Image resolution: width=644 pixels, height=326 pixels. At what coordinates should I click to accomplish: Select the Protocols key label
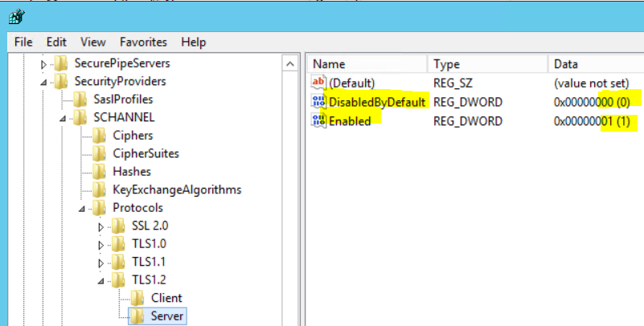137,207
